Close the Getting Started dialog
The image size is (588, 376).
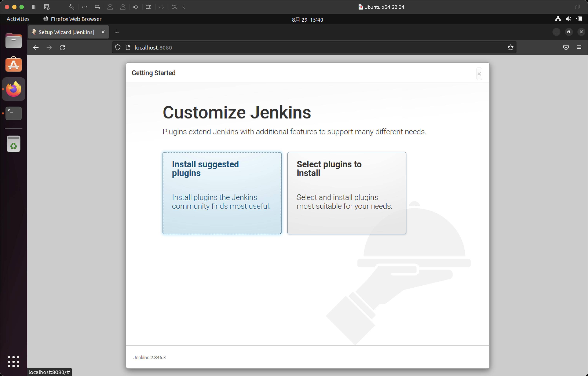click(479, 74)
